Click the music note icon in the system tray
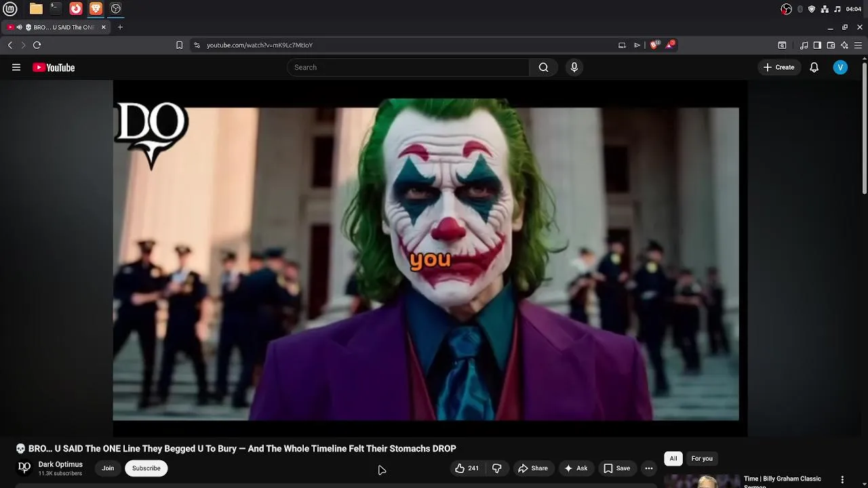This screenshot has height=488, width=868. [x=837, y=9]
